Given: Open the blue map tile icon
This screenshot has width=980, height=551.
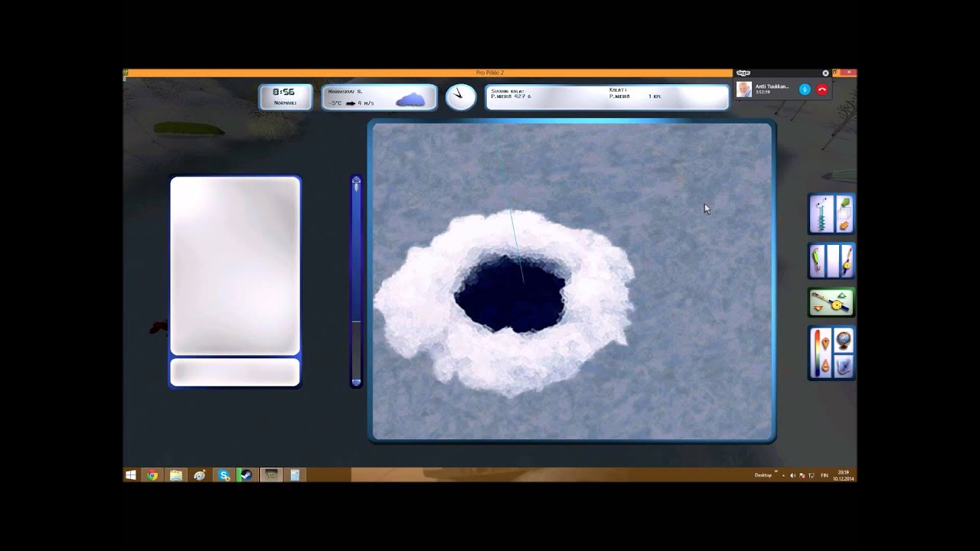Looking at the screenshot, I should click(x=844, y=367).
